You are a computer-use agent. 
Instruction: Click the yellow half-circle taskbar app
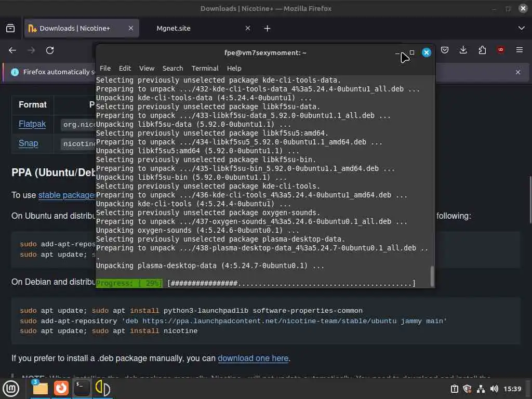click(102, 388)
